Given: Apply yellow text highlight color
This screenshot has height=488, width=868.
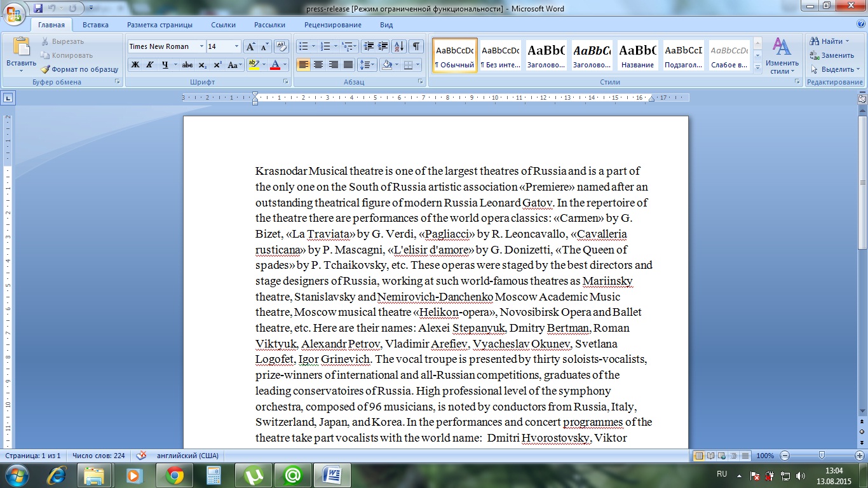Looking at the screenshot, I should (x=254, y=65).
